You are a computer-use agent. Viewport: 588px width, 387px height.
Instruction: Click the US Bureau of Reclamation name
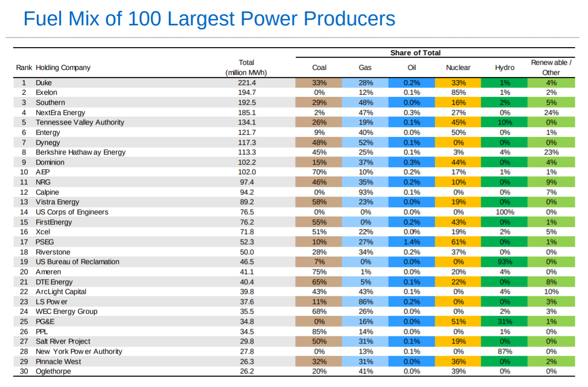coord(77,261)
